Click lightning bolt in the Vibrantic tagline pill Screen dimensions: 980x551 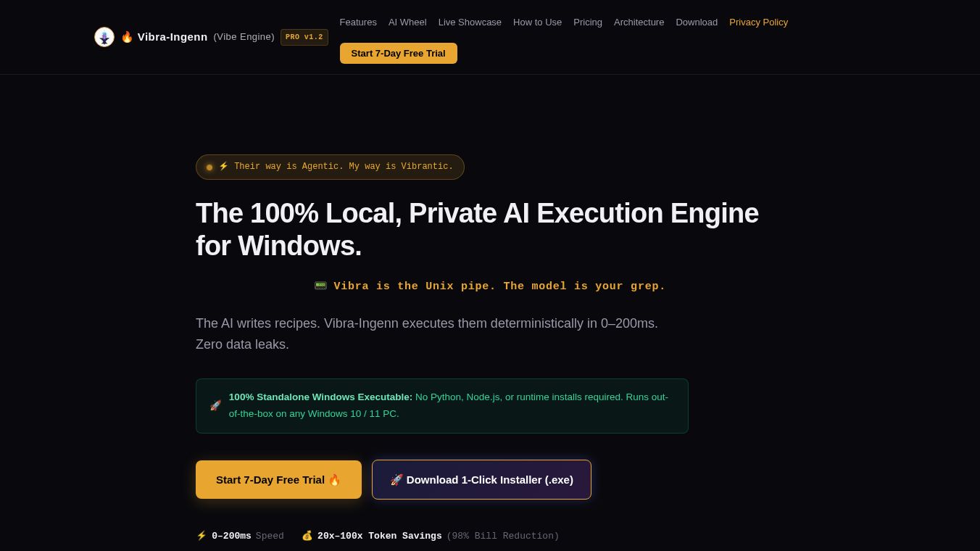[x=223, y=167]
